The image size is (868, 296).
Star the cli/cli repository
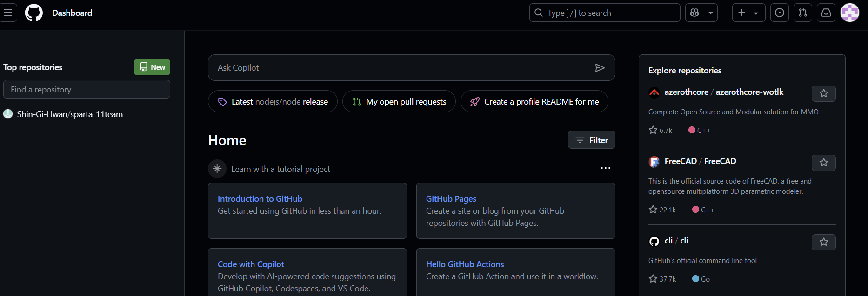point(824,242)
